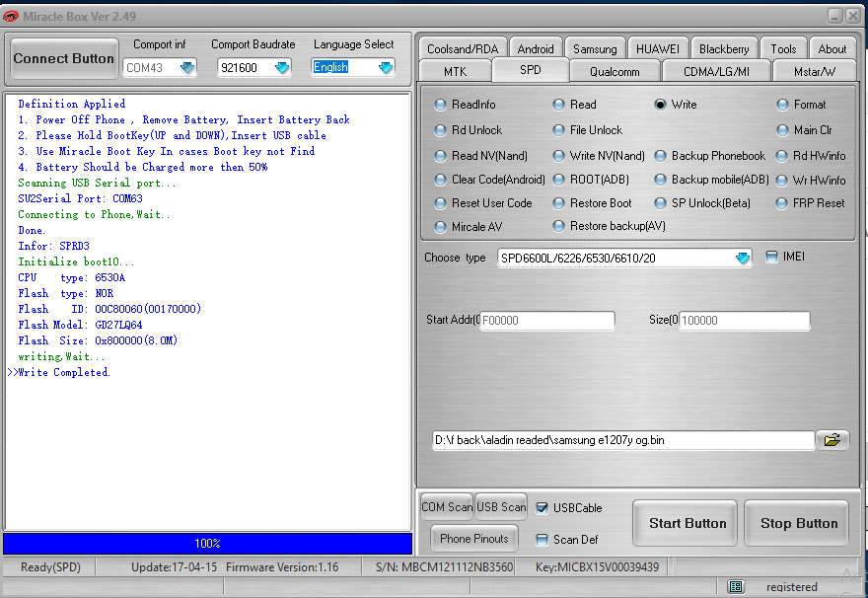Click the S/N status bar entry
The width and height of the screenshot is (868, 598).
tap(444, 567)
